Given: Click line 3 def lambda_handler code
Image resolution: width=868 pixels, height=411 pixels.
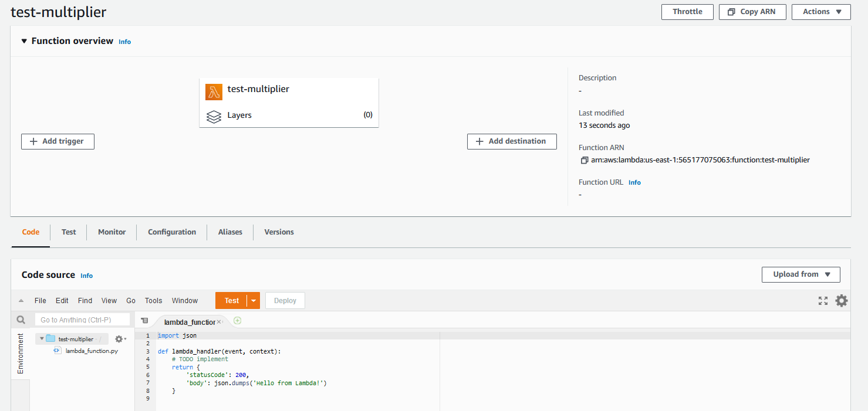Looking at the screenshot, I should (x=219, y=351).
